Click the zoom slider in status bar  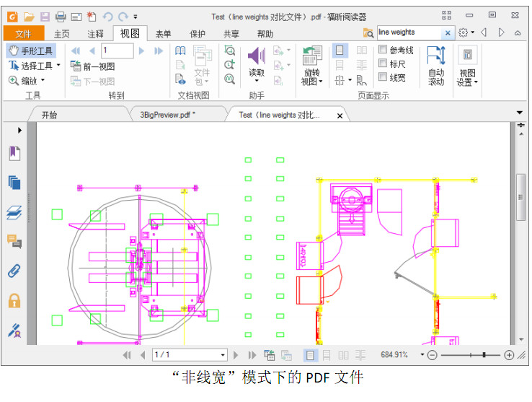click(472, 355)
